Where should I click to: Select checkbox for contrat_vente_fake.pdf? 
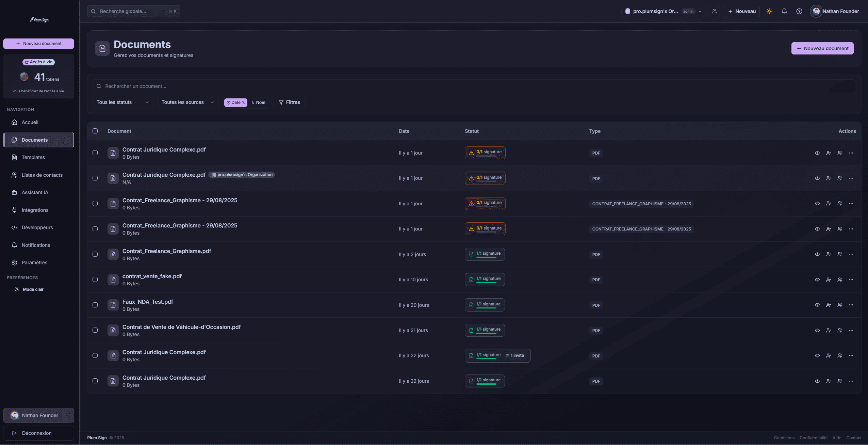[x=95, y=280]
